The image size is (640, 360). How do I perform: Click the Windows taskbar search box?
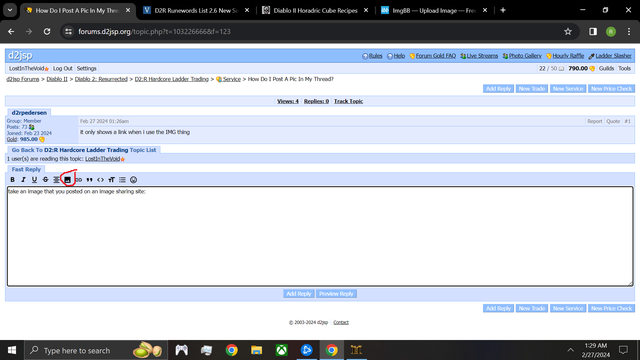(x=96, y=350)
